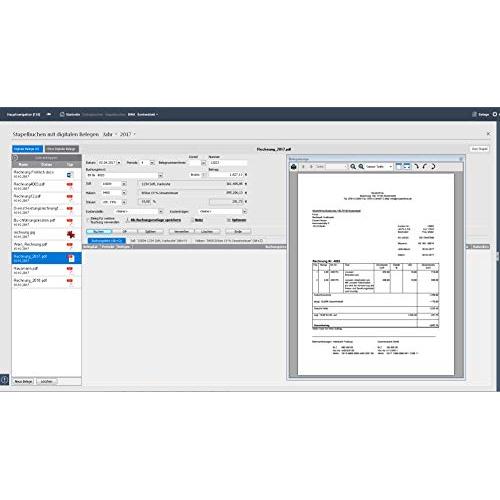Print the document from the preview toolbar
This screenshot has height=500, width=500.
click(294, 166)
